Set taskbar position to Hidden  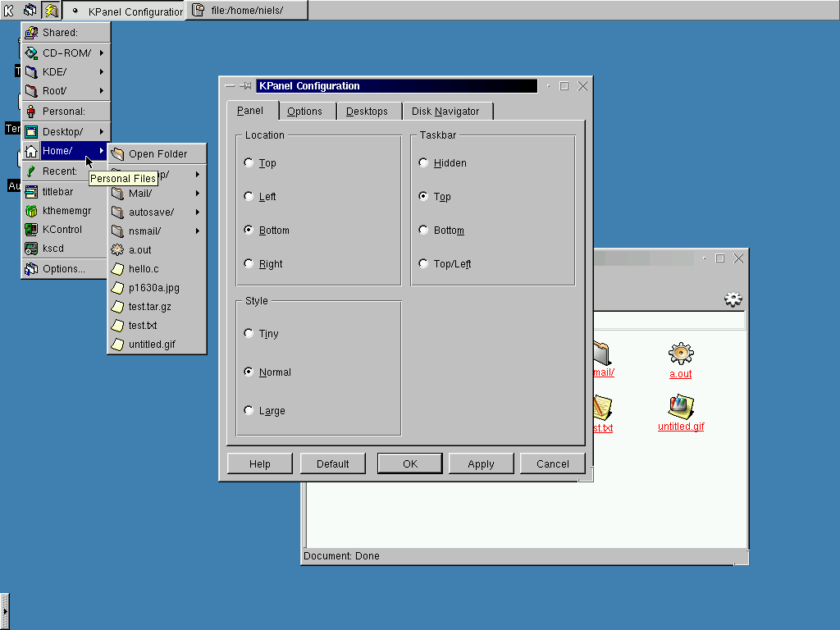(422, 162)
